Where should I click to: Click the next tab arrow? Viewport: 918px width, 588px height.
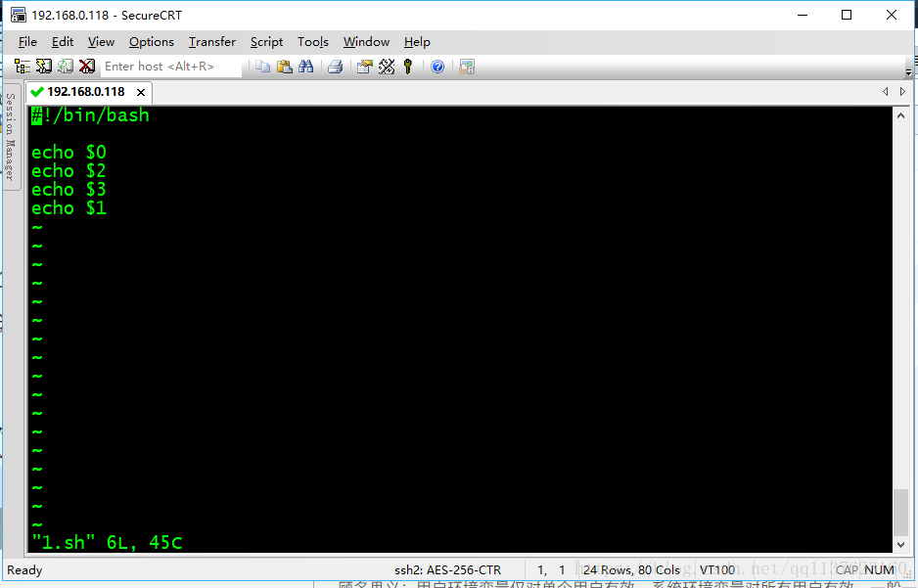tap(902, 91)
